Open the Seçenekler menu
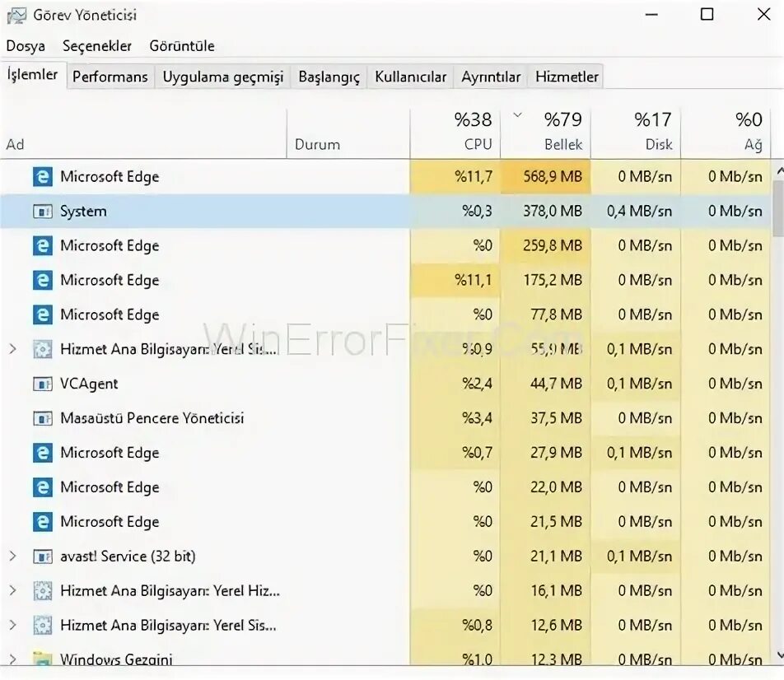 [97, 46]
